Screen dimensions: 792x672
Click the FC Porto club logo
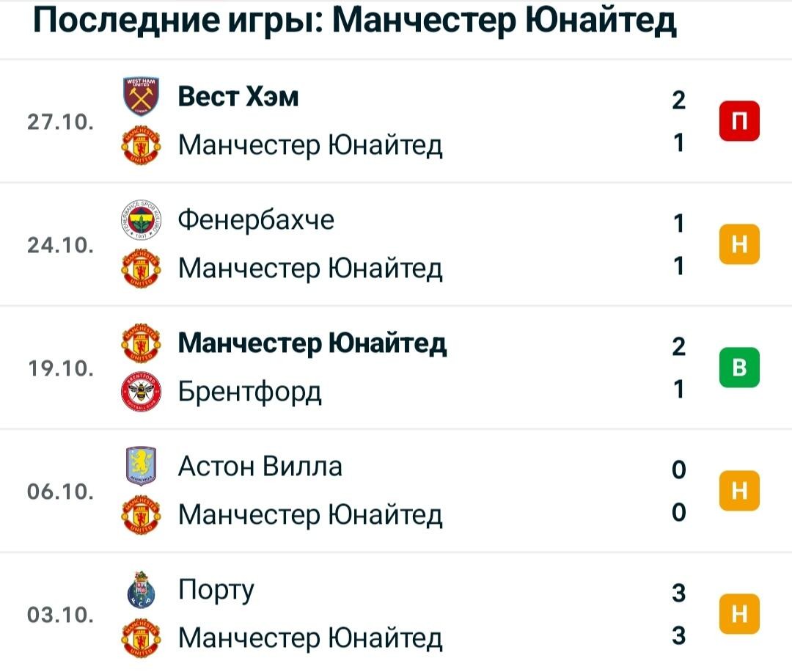point(142,589)
